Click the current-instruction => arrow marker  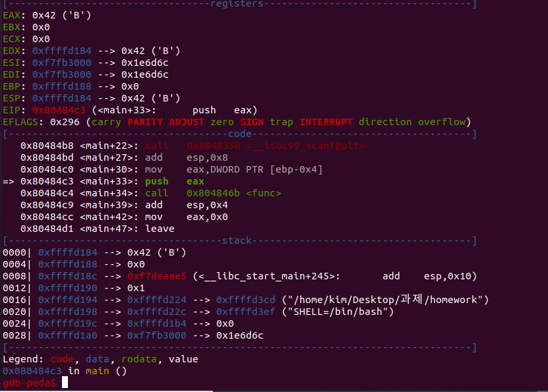click(9, 182)
